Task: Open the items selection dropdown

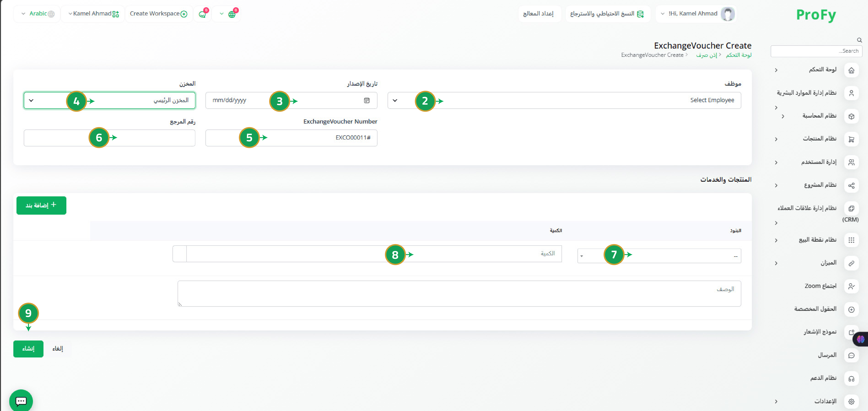Action: pos(659,256)
